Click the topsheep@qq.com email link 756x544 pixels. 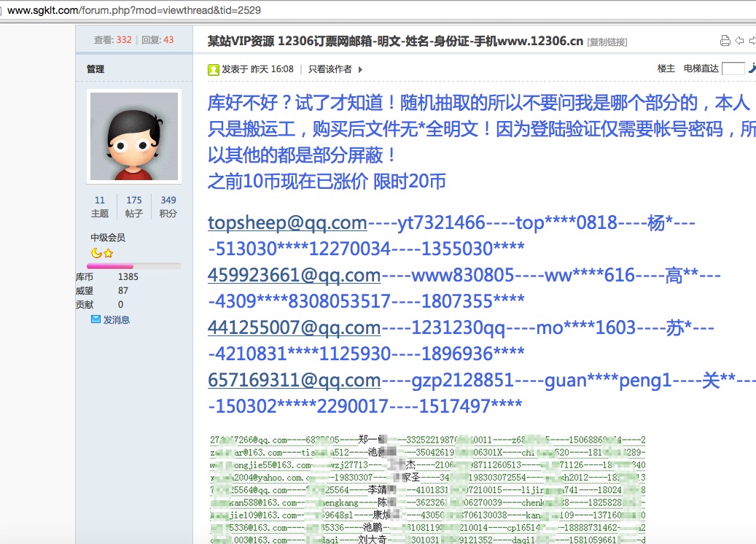[x=287, y=223]
